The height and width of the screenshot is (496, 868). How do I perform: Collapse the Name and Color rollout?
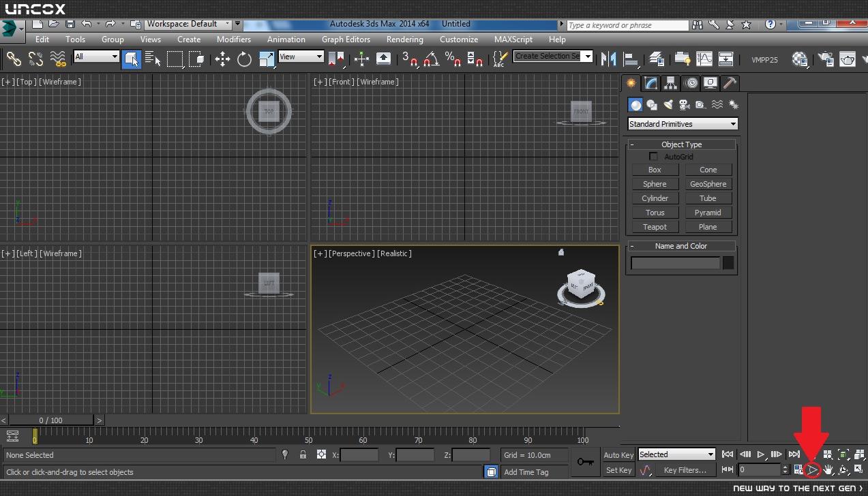pyautogui.click(x=632, y=246)
